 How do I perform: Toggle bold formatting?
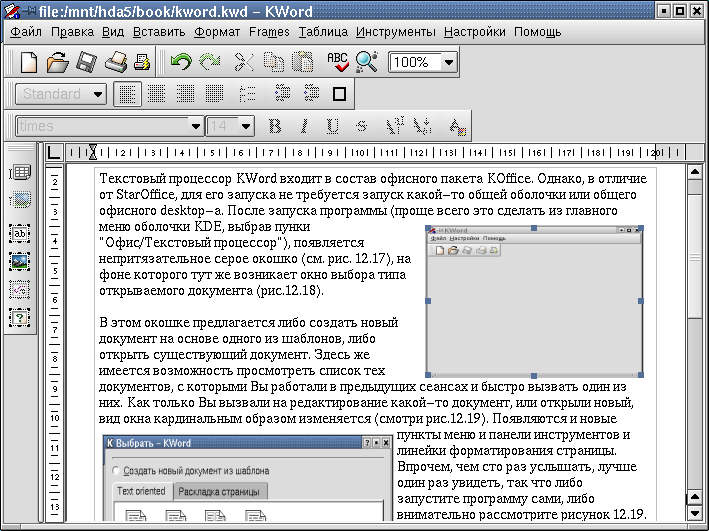[275, 126]
